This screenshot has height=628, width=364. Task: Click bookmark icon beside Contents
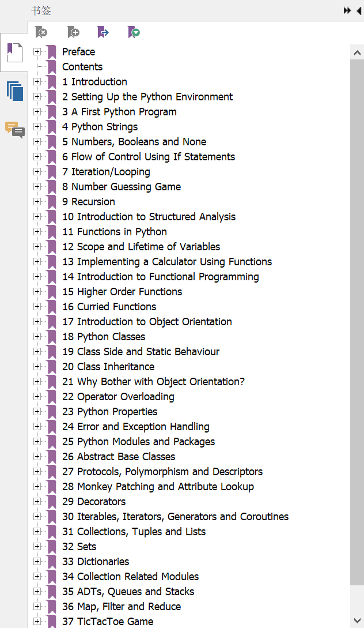click(52, 66)
